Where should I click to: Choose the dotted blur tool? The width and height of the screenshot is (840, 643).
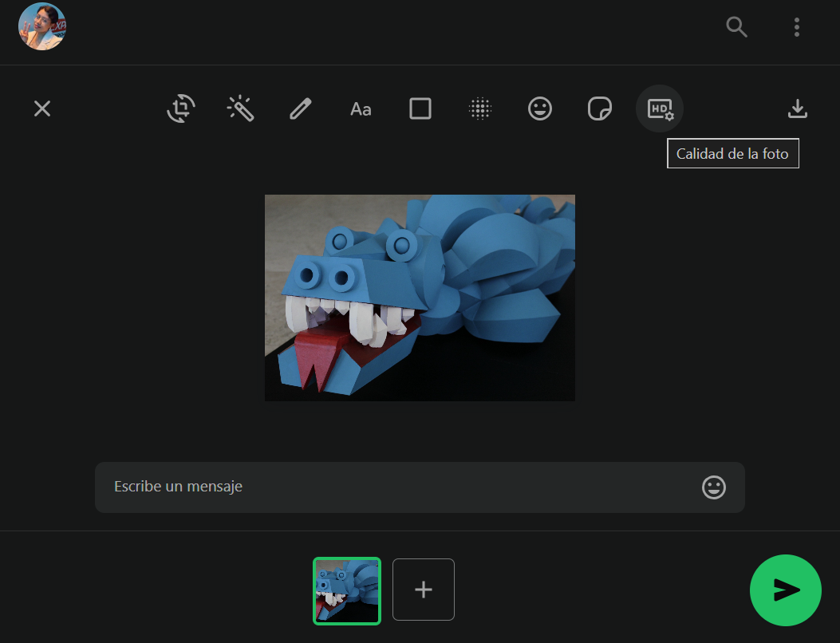coord(479,108)
